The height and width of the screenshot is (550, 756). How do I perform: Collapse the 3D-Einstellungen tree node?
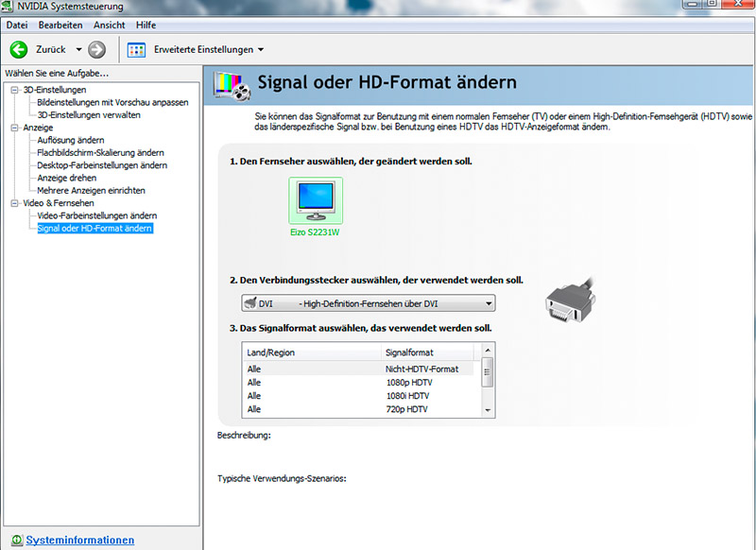point(14,90)
